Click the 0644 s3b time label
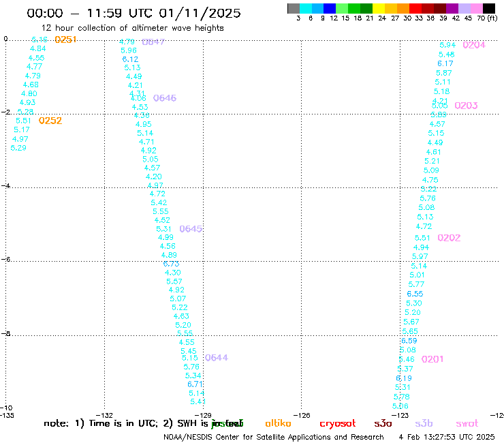Viewport: 504px width, 443px height. pyautogui.click(x=217, y=358)
